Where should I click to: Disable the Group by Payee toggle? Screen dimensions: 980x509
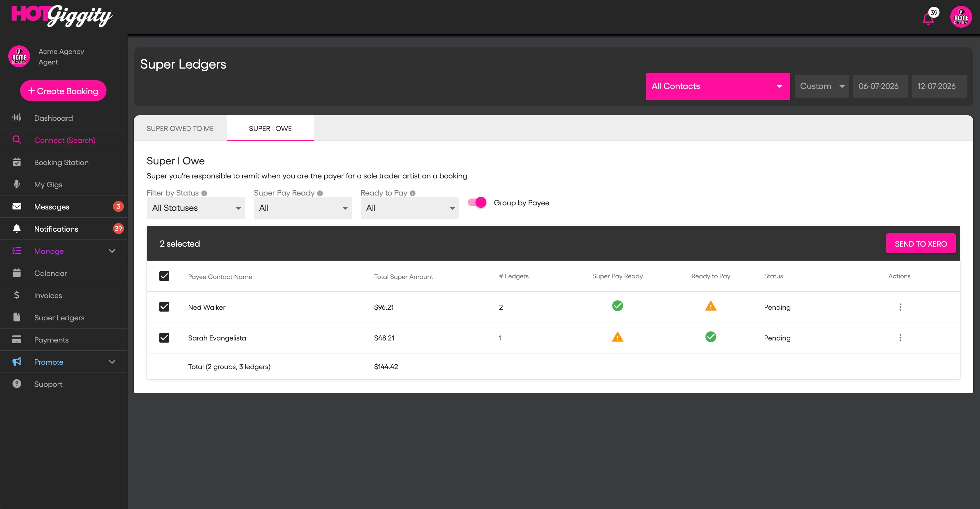coord(477,202)
